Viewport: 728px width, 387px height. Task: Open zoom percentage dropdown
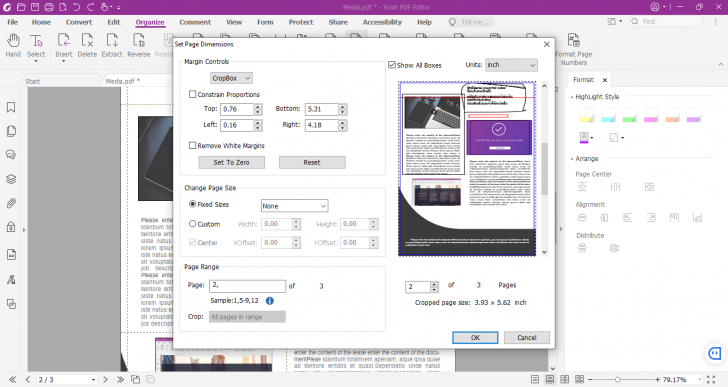[699, 380]
